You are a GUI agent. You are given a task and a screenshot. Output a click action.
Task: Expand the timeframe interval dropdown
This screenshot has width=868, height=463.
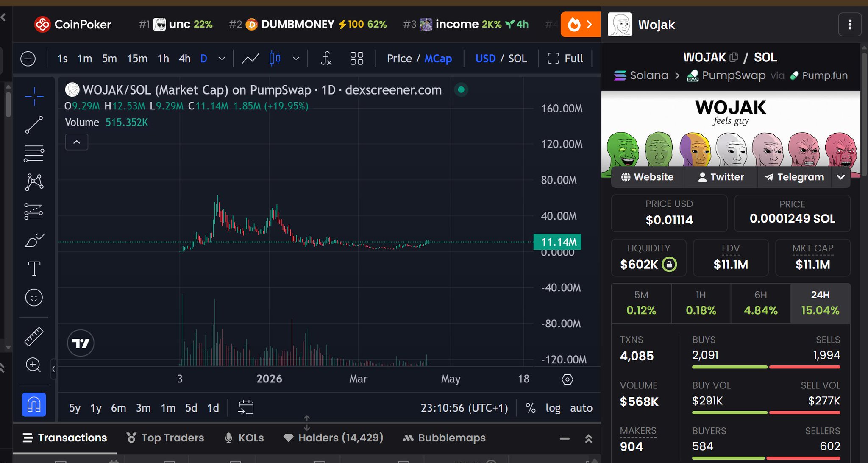tap(222, 59)
